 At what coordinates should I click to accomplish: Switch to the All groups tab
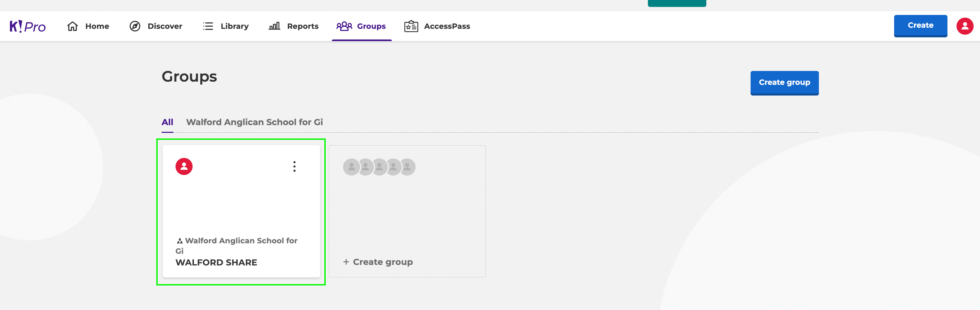168,122
